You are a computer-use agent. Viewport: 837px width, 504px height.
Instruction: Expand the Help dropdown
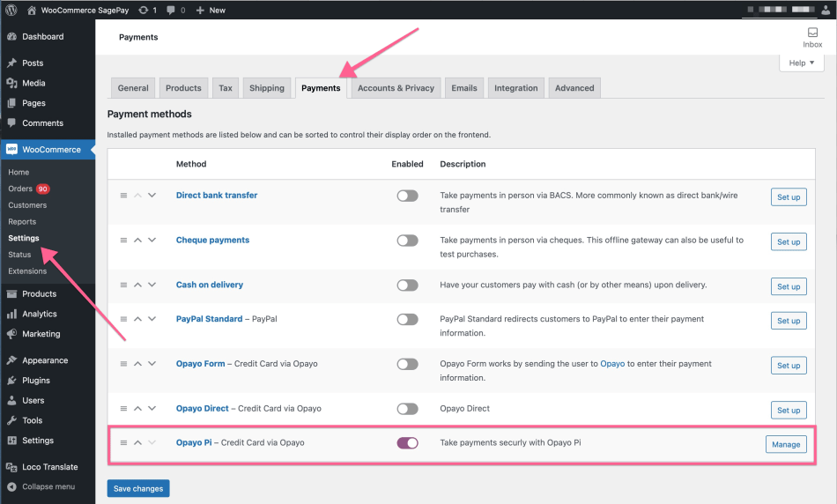pos(802,63)
